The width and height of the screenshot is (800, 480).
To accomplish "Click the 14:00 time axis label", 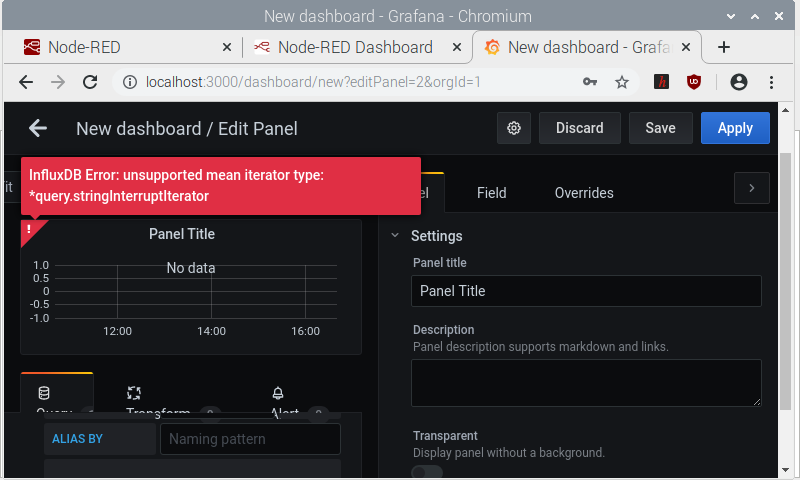I will click(211, 331).
